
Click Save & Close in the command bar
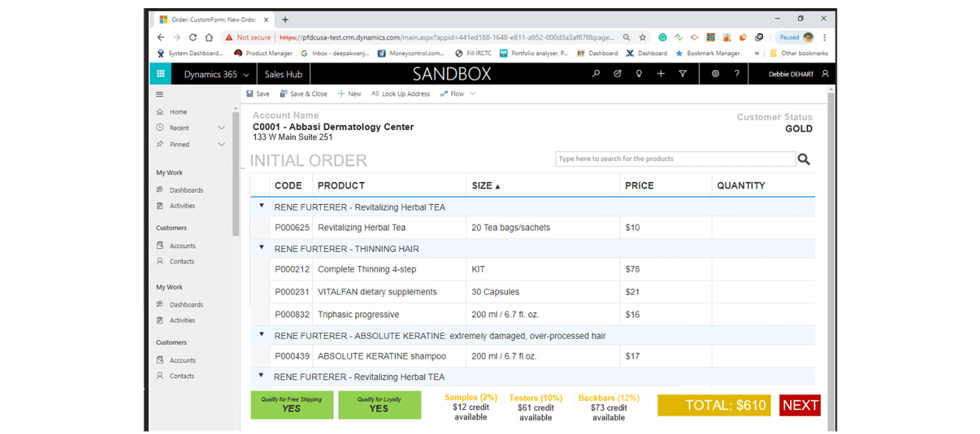(x=304, y=94)
